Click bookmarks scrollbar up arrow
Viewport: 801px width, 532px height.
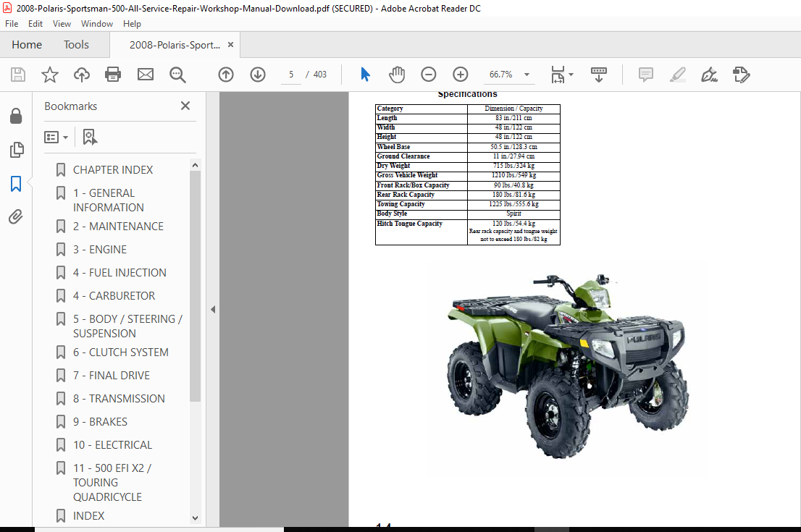coord(195,165)
